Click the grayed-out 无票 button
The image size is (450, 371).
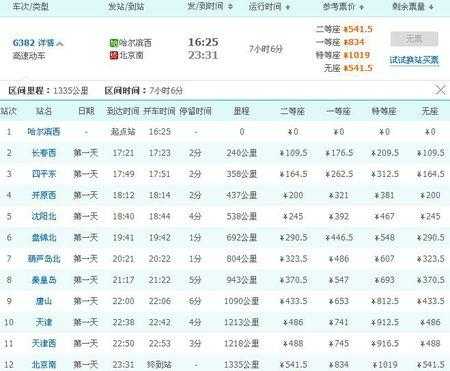[x=414, y=39]
